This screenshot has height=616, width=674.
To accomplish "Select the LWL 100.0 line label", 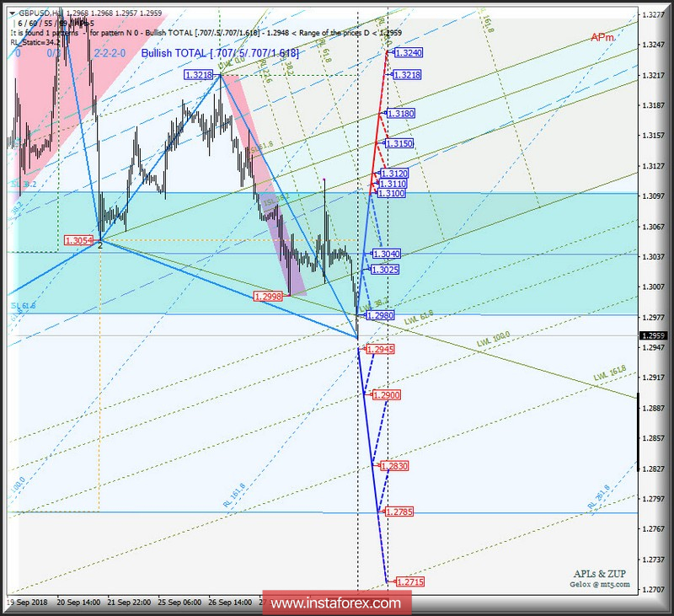I will [x=494, y=339].
